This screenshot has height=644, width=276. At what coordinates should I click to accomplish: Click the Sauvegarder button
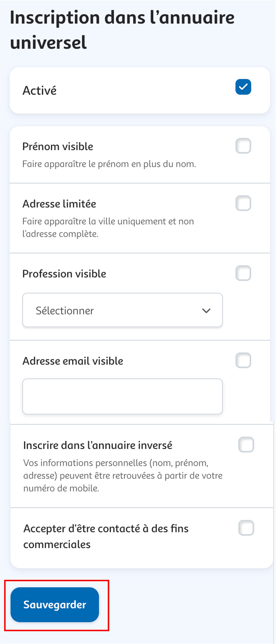(x=55, y=604)
